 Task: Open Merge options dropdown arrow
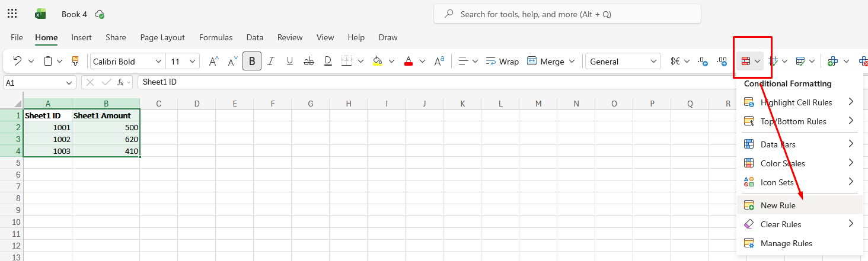pos(572,61)
